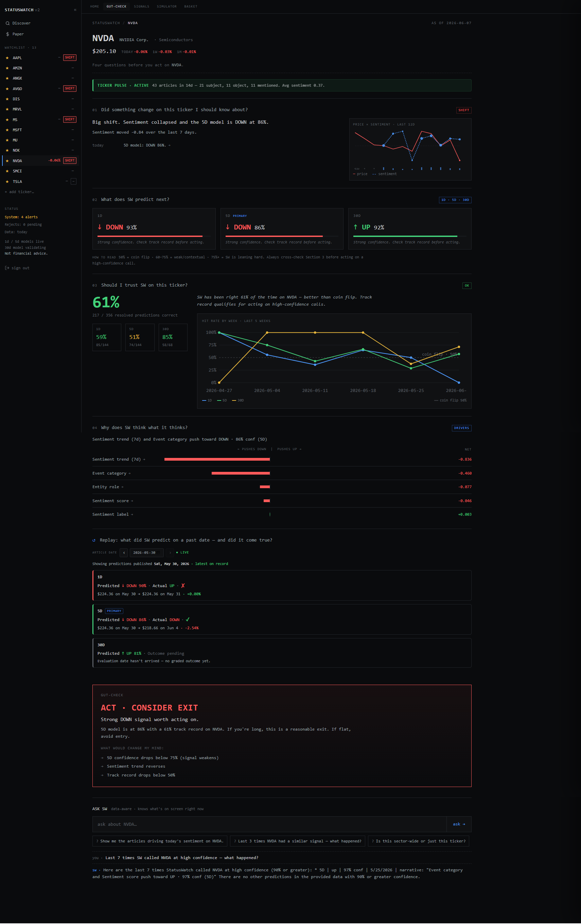Click the ask → button
581x924 pixels.
pyautogui.click(x=459, y=824)
